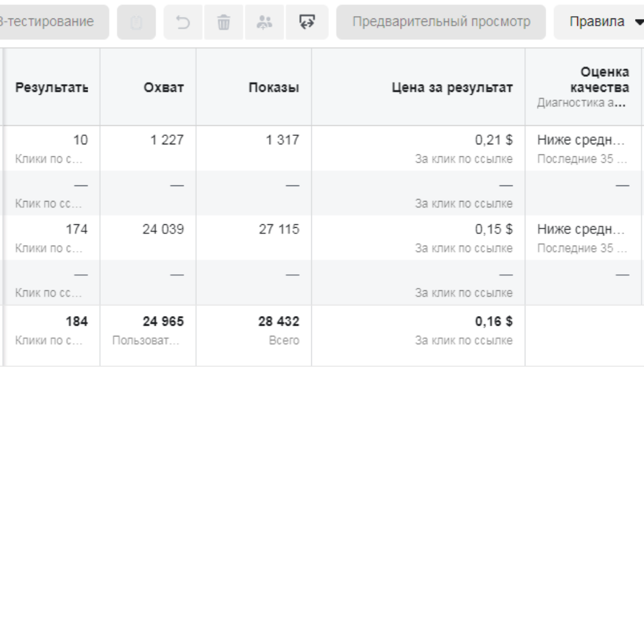Sort by Цена за результат column header
Viewport: 644px width, 644px height.
452,88
